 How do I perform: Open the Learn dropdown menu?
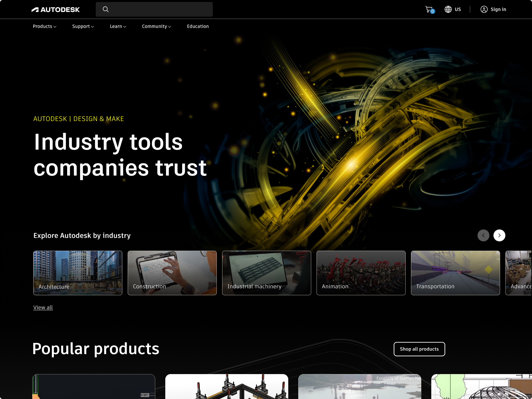(118, 26)
